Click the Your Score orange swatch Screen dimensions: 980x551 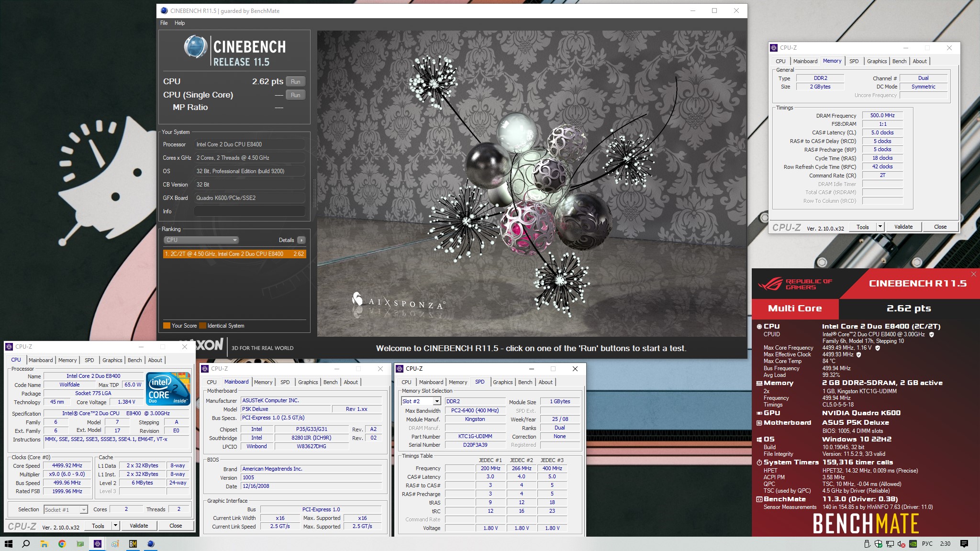pos(167,326)
